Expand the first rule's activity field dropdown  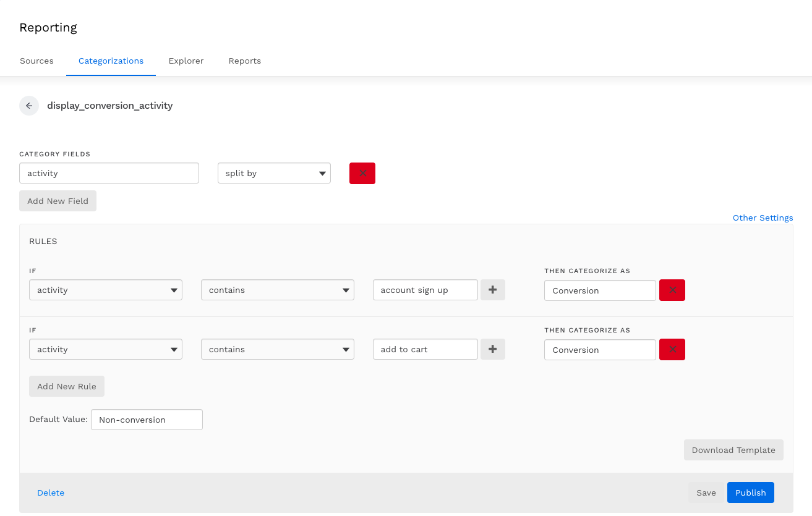[106, 290]
